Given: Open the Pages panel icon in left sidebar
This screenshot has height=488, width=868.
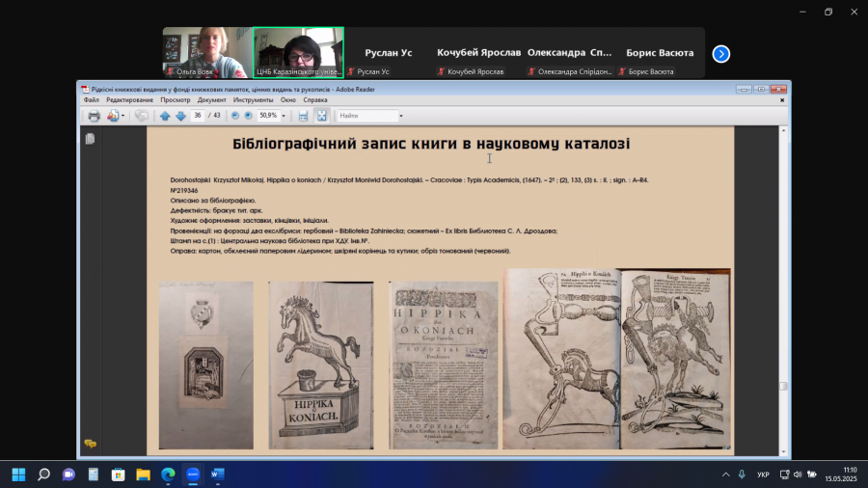Looking at the screenshot, I should [x=91, y=139].
